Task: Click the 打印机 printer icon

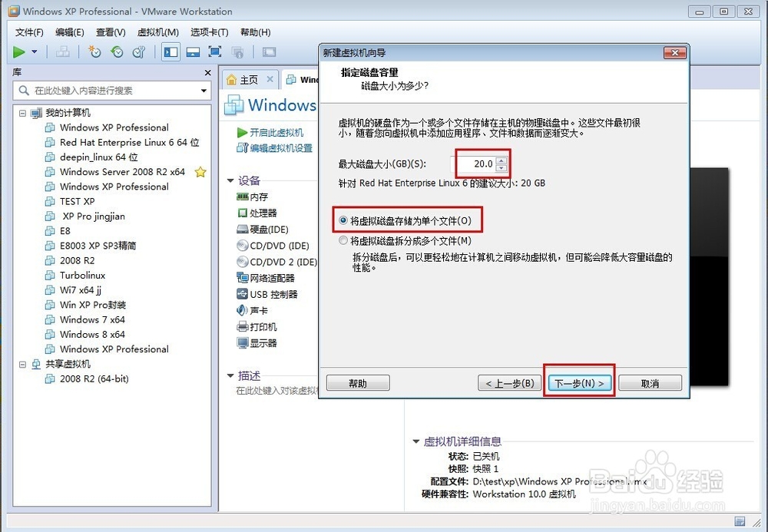Action: pyautogui.click(x=243, y=326)
